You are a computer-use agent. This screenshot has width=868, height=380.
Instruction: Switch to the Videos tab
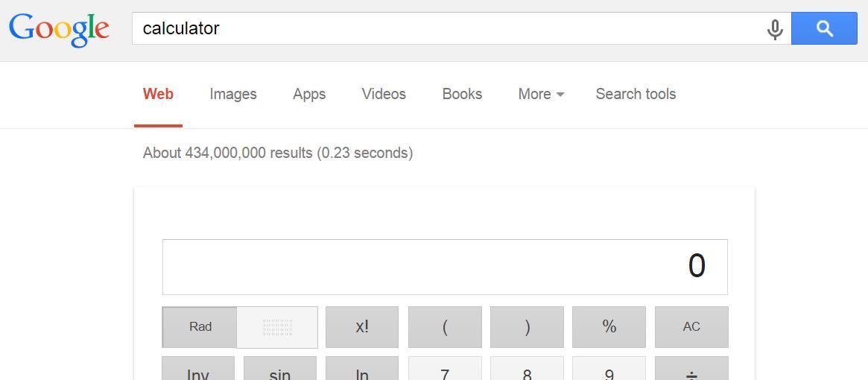pos(384,94)
